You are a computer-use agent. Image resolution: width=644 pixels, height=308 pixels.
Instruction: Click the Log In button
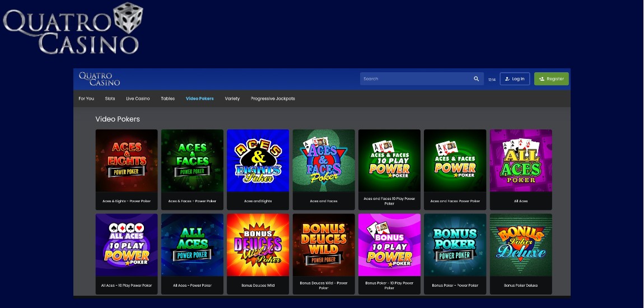click(515, 79)
